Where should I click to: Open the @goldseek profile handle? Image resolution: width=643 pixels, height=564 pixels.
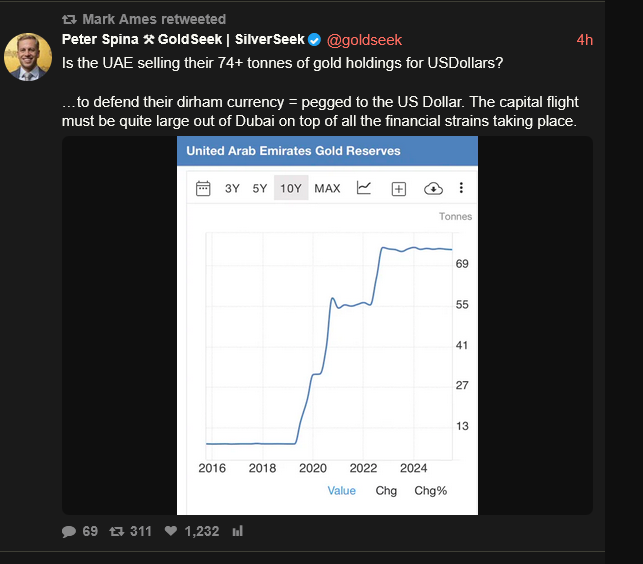(364, 40)
